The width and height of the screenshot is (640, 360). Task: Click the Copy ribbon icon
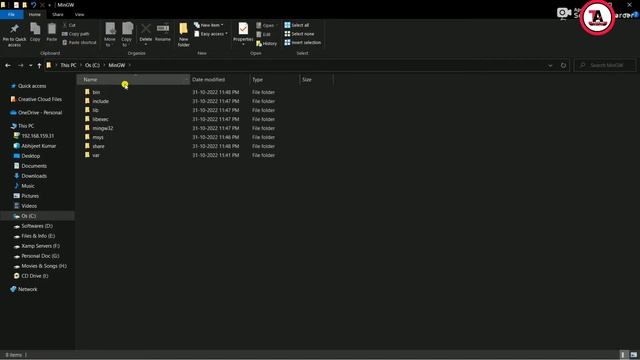(35, 29)
